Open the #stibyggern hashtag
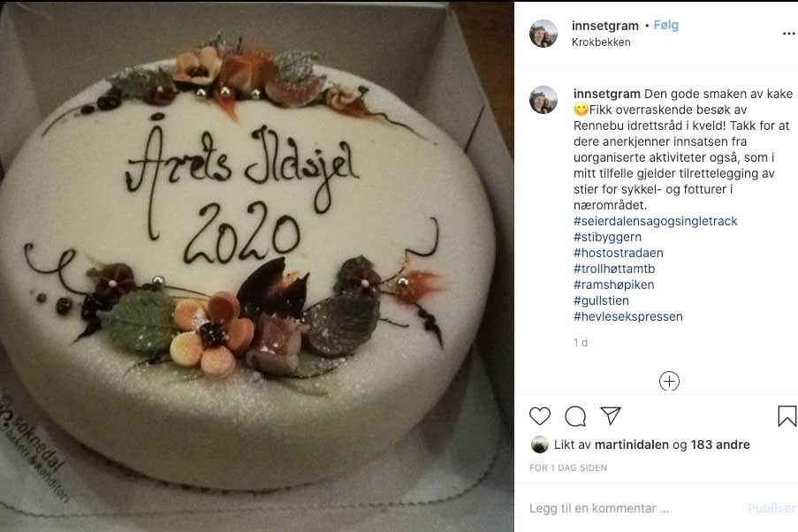The image size is (798, 532). click(x=608, y=237)
